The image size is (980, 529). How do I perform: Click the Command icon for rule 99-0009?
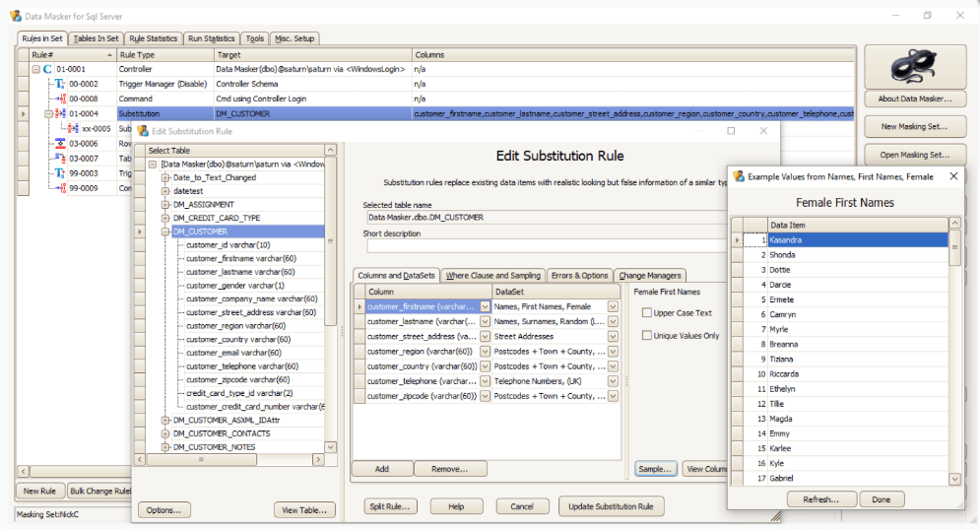(x=61, y=188)
